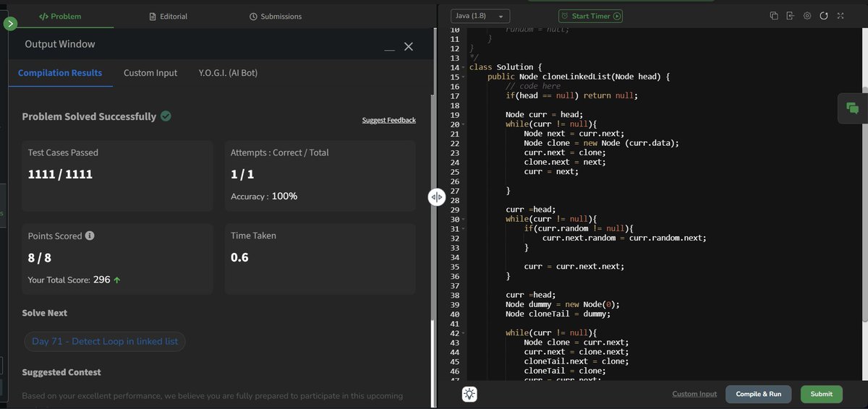
Task: Open the Editorial tab
Action: click(x=168, y=16)
